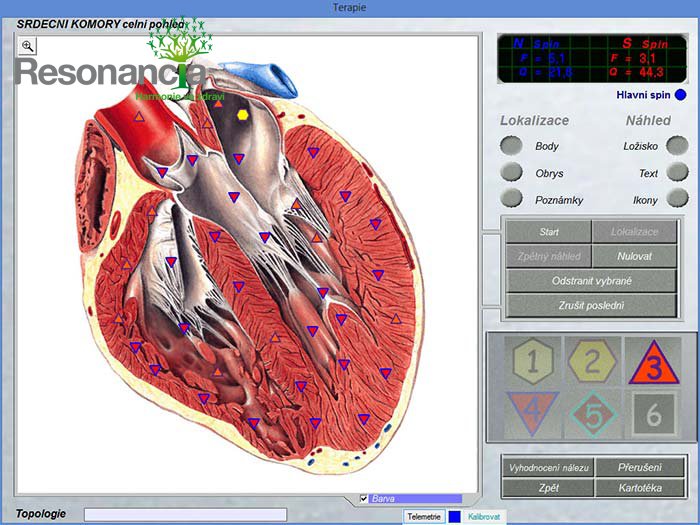The height and width of the screenshot is (525, 700).
Task: Toggle the Body localization button
Action: (512, 146)
